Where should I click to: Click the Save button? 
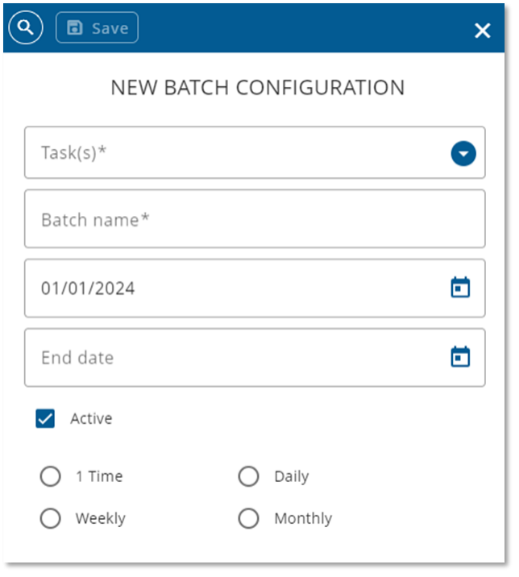click(97, 28)
